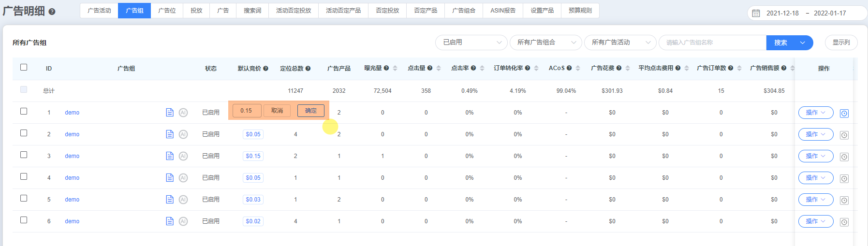Sort by 广告花费 column arrows
The height and width of the screenshot is (246, 868).
[628, 68]
